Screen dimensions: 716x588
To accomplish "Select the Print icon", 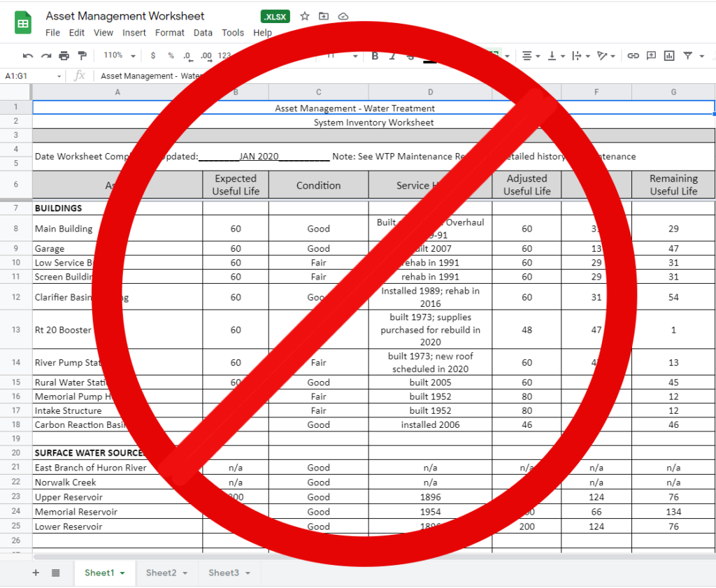I will [62, 55].
